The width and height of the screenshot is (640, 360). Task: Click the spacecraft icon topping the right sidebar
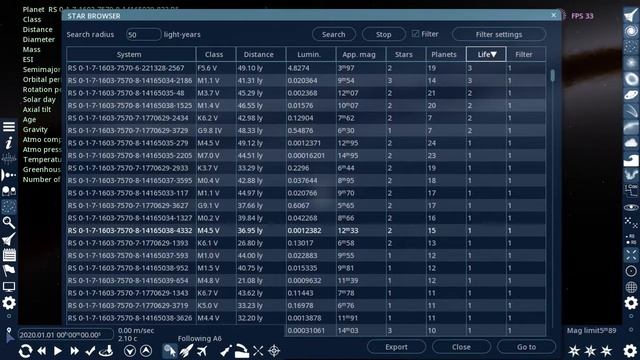coord(631,16)
